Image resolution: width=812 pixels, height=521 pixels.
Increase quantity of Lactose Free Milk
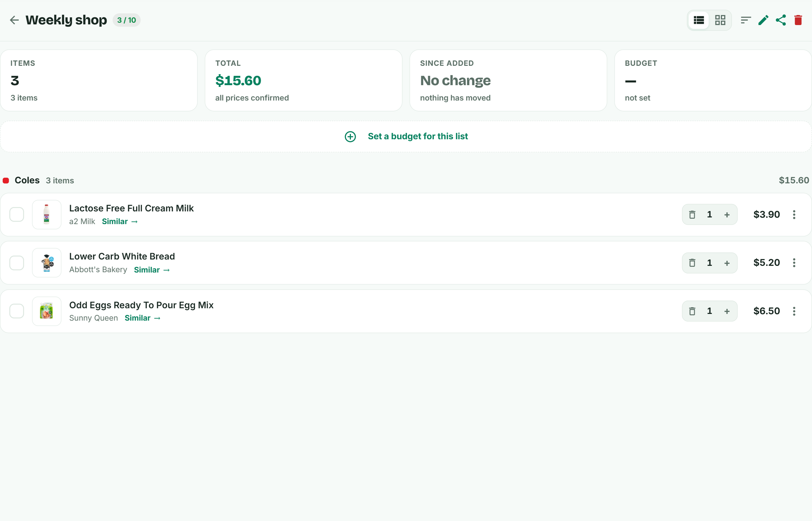[x=727, y=214]
